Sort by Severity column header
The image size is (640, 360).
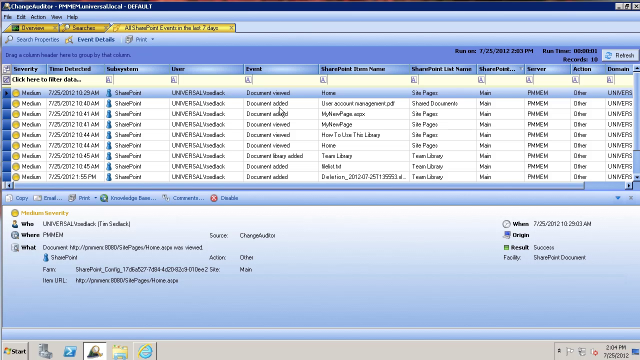29,69
